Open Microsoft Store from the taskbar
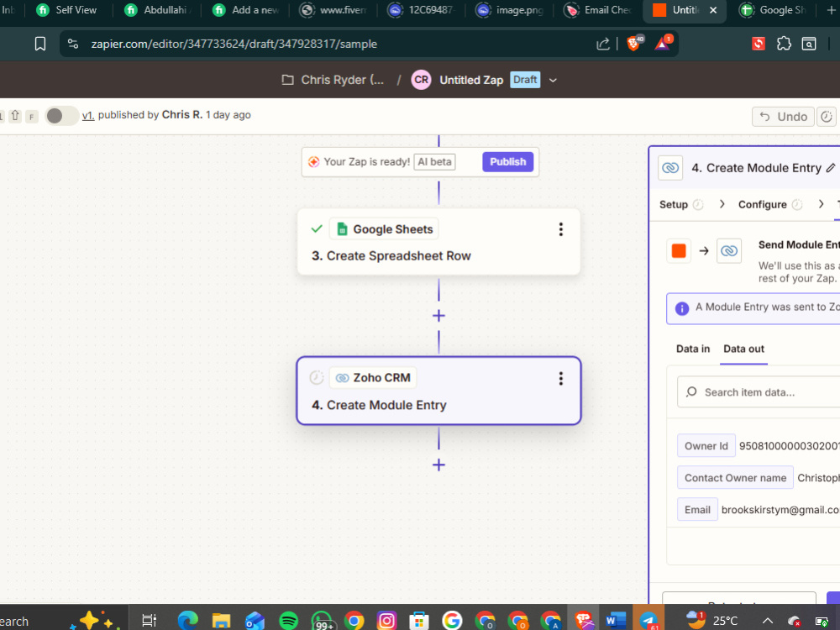 (x=419, y=621)
